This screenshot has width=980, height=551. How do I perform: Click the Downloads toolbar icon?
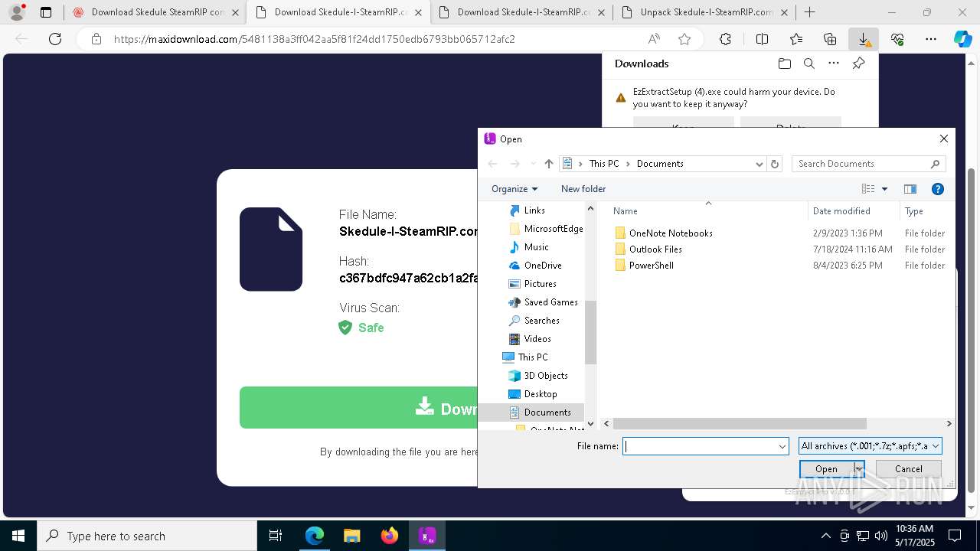point(864,39)
